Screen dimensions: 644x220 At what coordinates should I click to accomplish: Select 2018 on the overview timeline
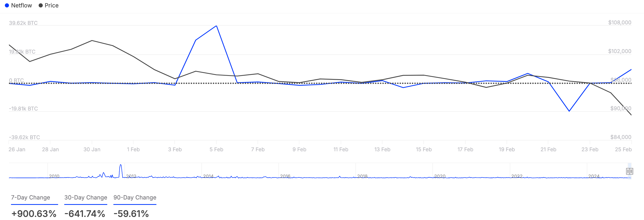362,176
